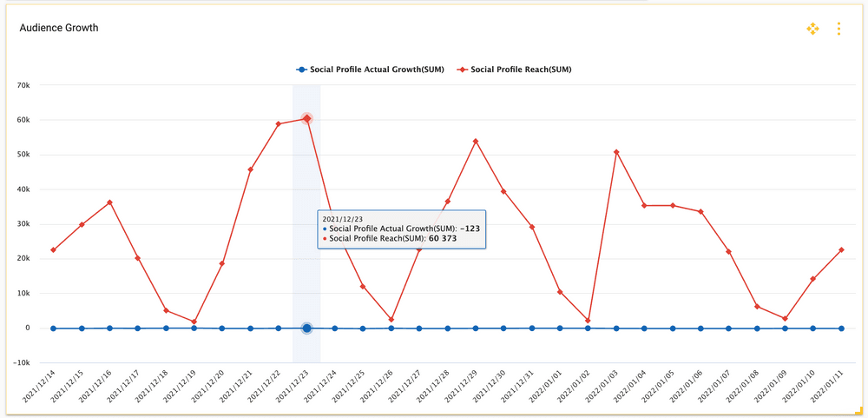The image size is (868, 418).
Task: Select highlighted Reach point on 2021/12/23
Action: [x=306, y=119]
